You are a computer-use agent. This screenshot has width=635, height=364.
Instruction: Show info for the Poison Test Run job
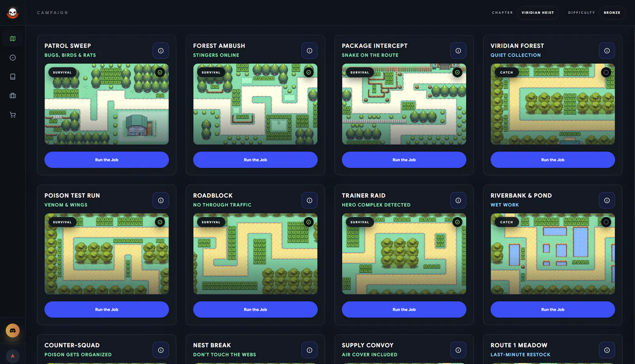tap(161, 201)
